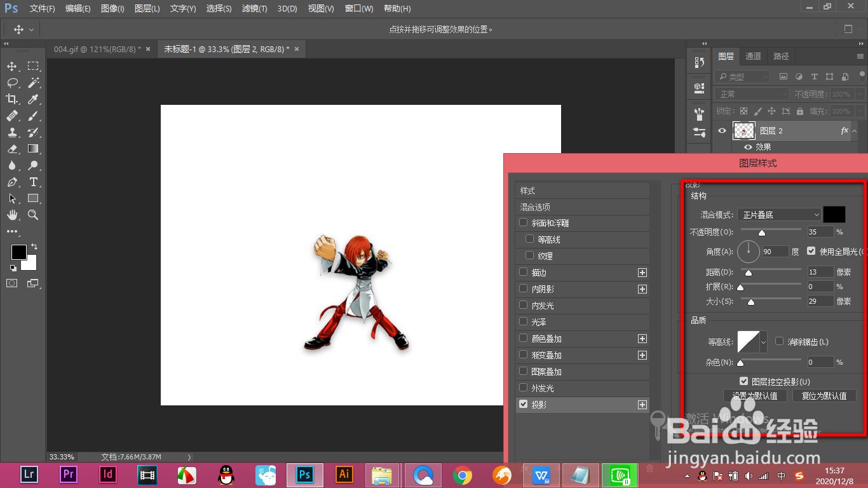Collapse 图层 2 effects list arrow
The width and height of the screenshot is (868, 488).
(x=855, y=131)
